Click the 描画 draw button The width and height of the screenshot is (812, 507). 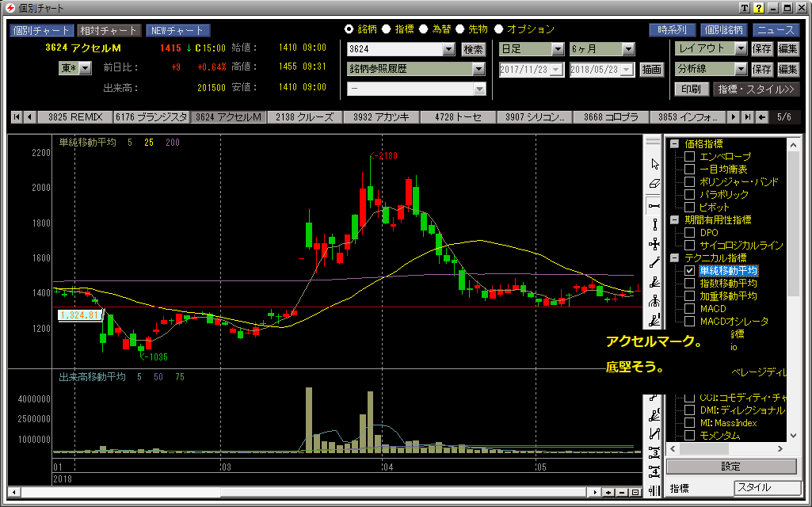(x=651, y=70)
